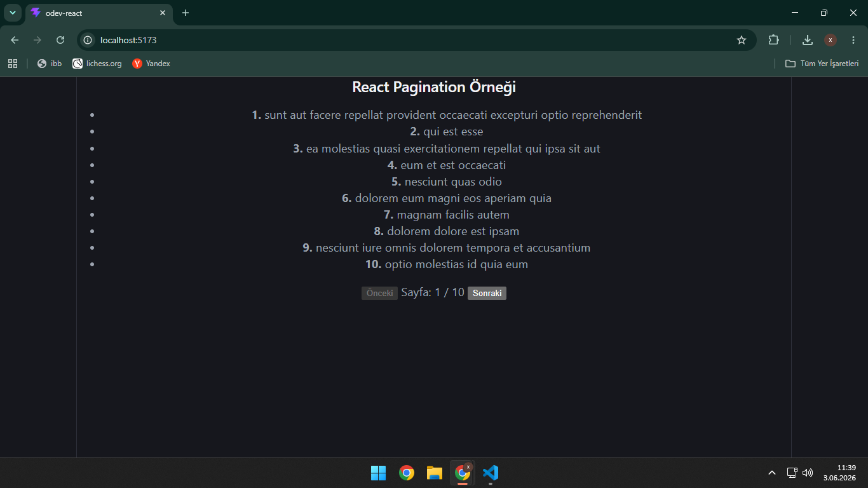The image size is (868, 488).
Task: Open Chrome from the taskbar
Action: [407, 473]
